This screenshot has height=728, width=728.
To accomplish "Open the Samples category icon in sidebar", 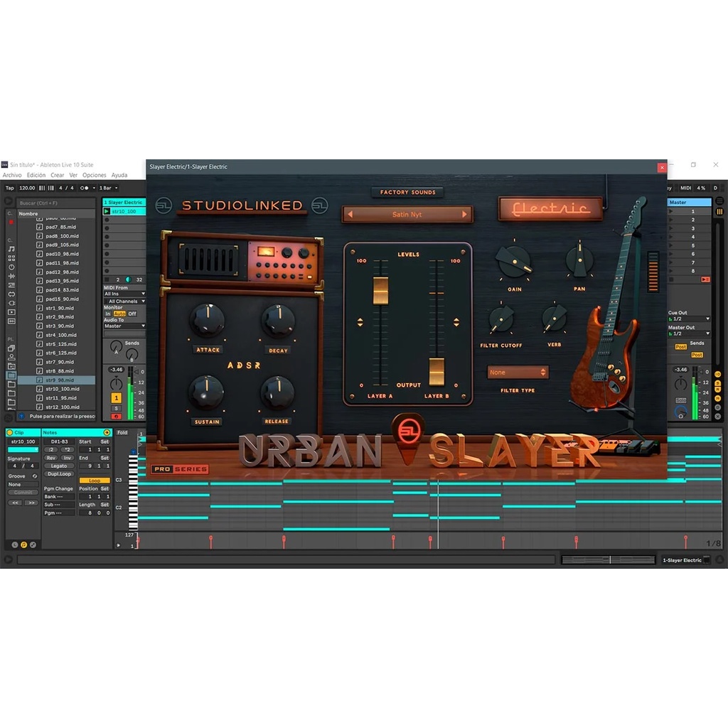I will (x=11, y=321).
